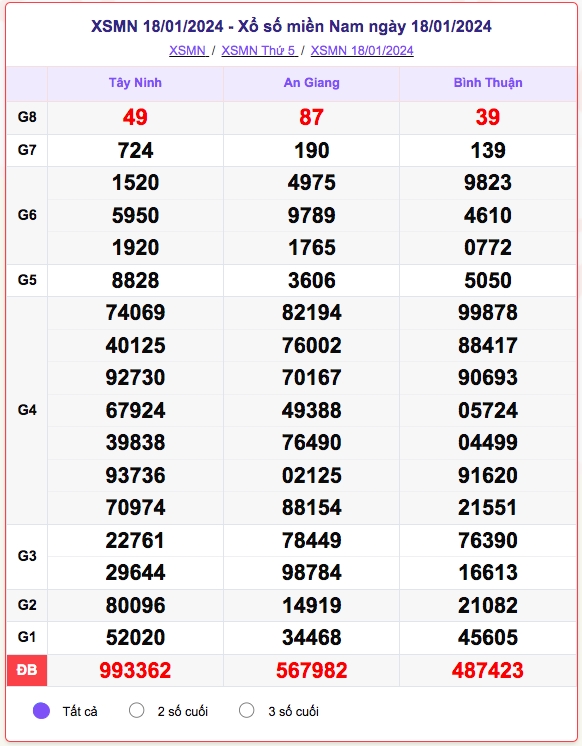Click the G8 row label

27,117
